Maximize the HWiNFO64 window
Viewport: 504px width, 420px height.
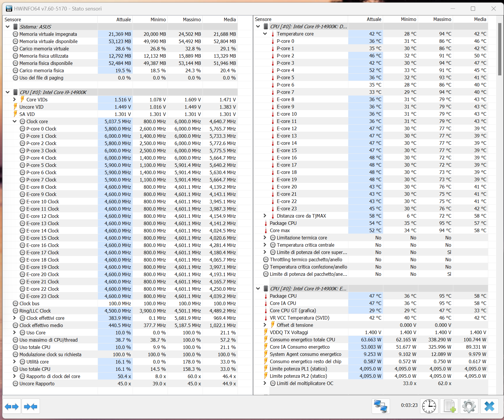click(x=473, y=9)
